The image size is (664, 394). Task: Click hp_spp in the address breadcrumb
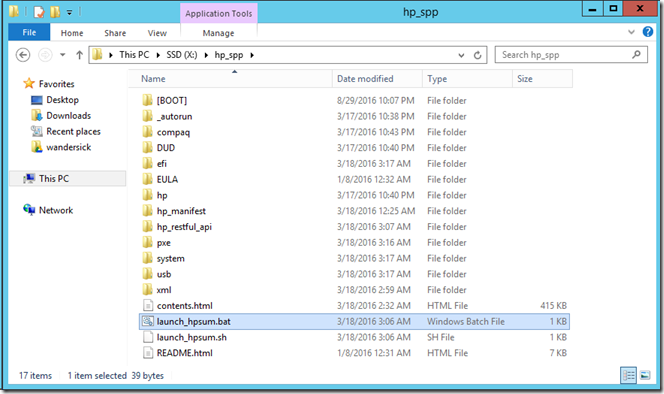point(229,55)
